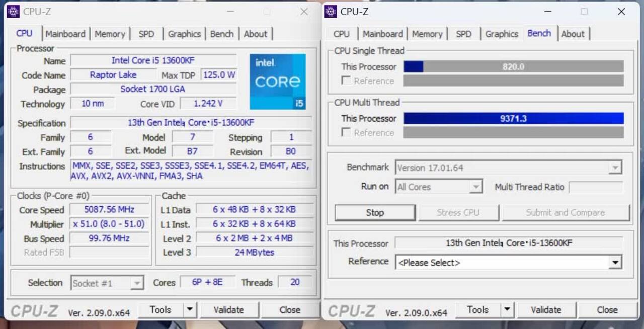This screenshot has width=644, height=329.
Task: Open the Graphics tab in the right window
Action: coord(501,33)
